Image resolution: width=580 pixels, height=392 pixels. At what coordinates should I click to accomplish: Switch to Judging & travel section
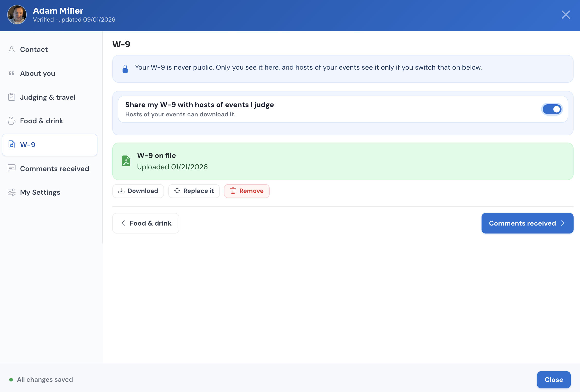pyautogui.click(x=50, y=97)
